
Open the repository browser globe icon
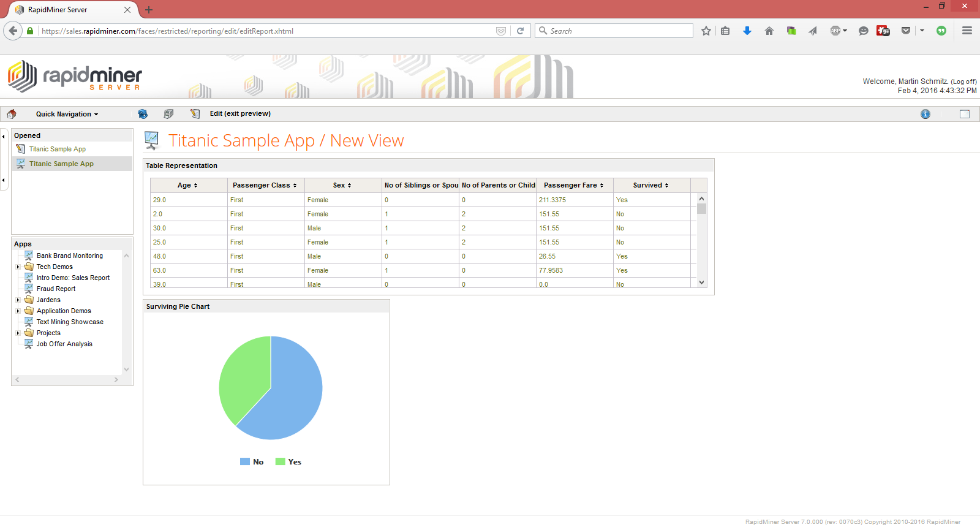[143, 114]
